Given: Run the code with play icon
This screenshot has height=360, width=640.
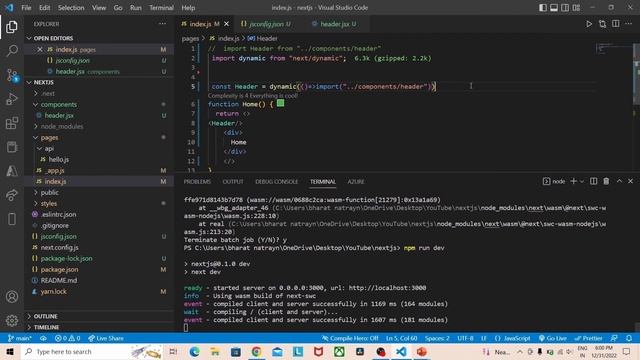Looking at the screenshot, I should pos(589,24).
